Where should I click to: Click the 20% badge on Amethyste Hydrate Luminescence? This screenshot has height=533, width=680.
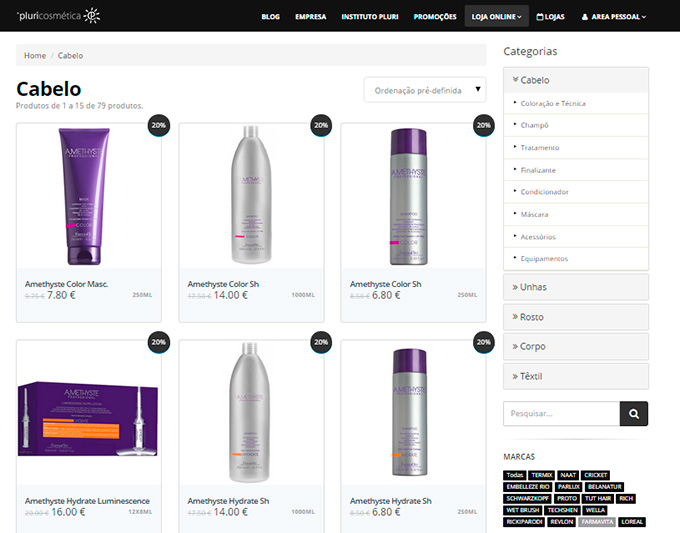pos(159,342)
